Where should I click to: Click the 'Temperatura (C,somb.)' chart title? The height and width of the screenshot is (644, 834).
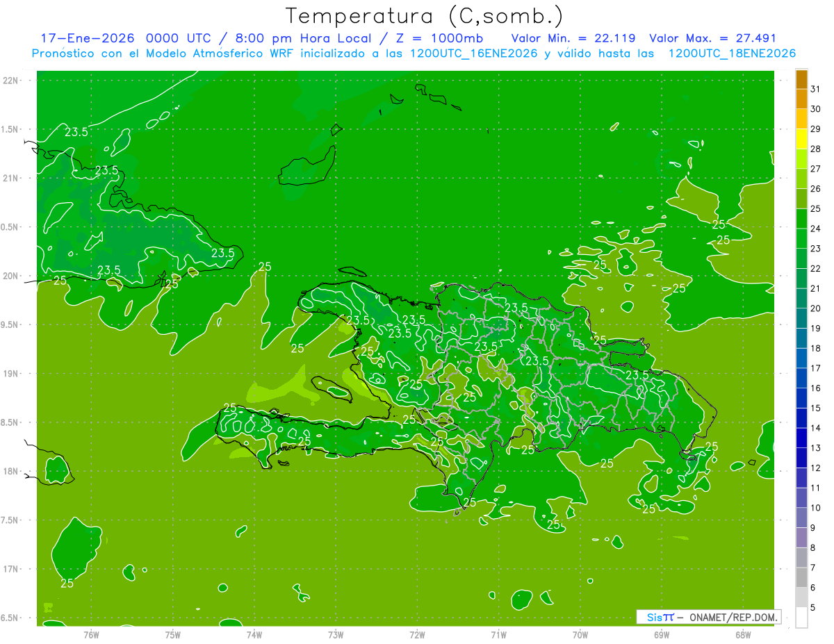(425, 16)
